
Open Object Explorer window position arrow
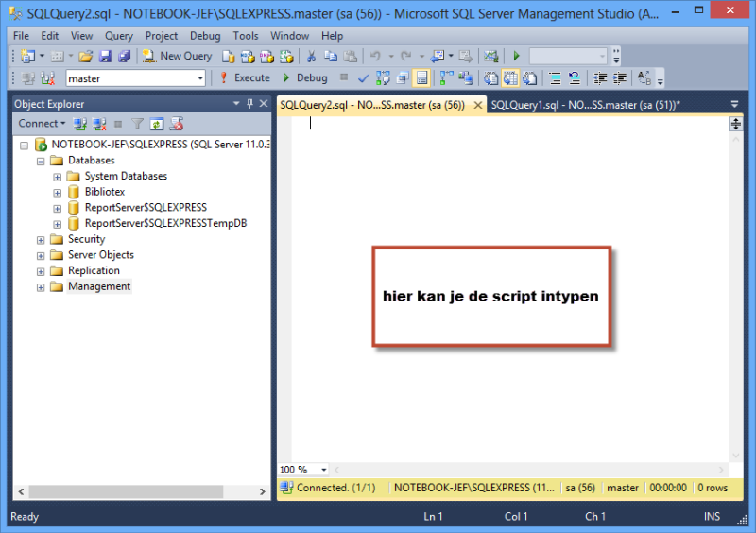(x=236, y=104)
